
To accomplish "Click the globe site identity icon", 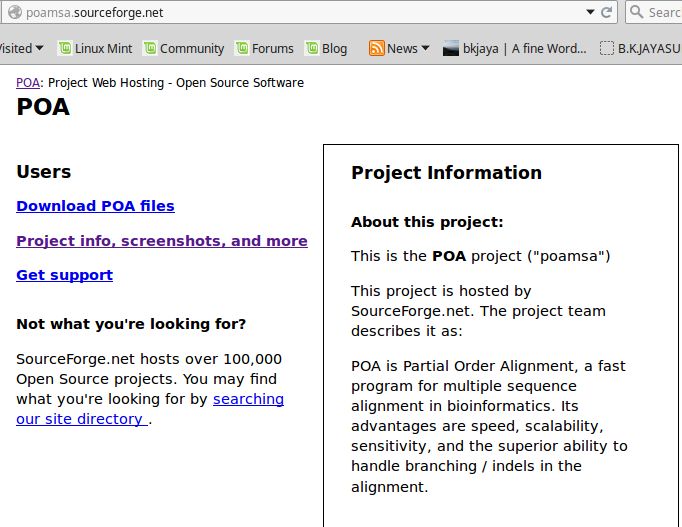I will [15, 12].
